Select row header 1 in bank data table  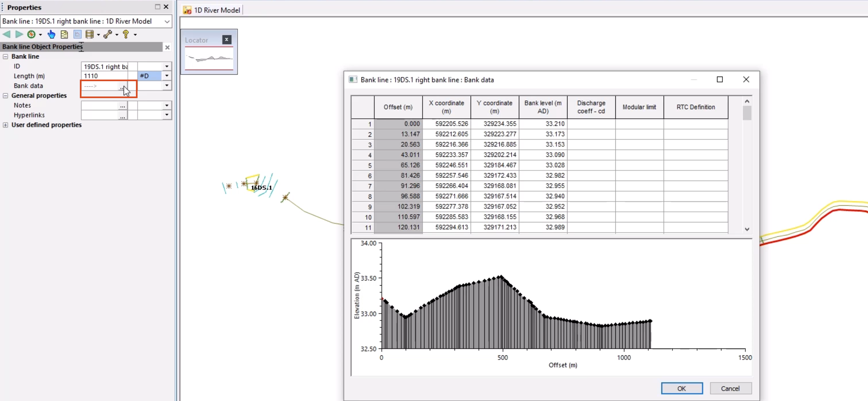click(362, 124)
